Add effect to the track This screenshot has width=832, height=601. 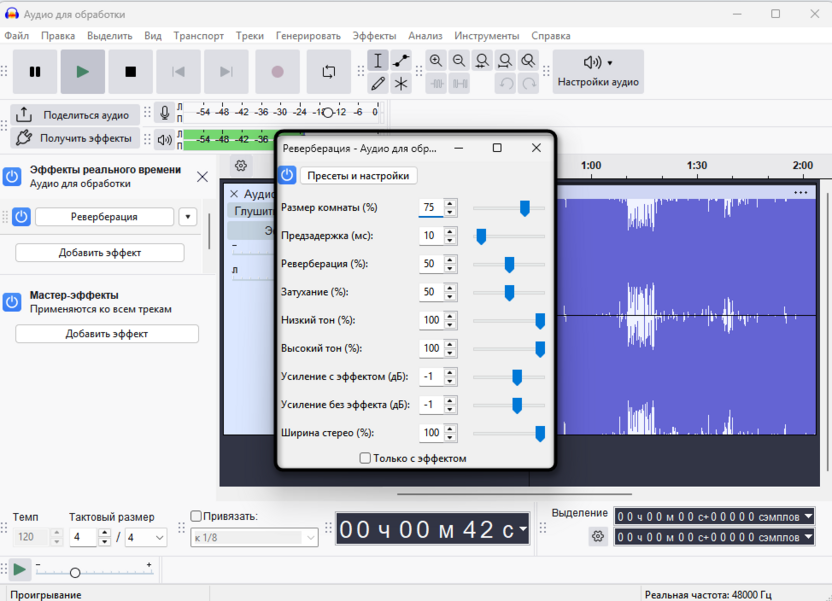[x=100, y=252]
